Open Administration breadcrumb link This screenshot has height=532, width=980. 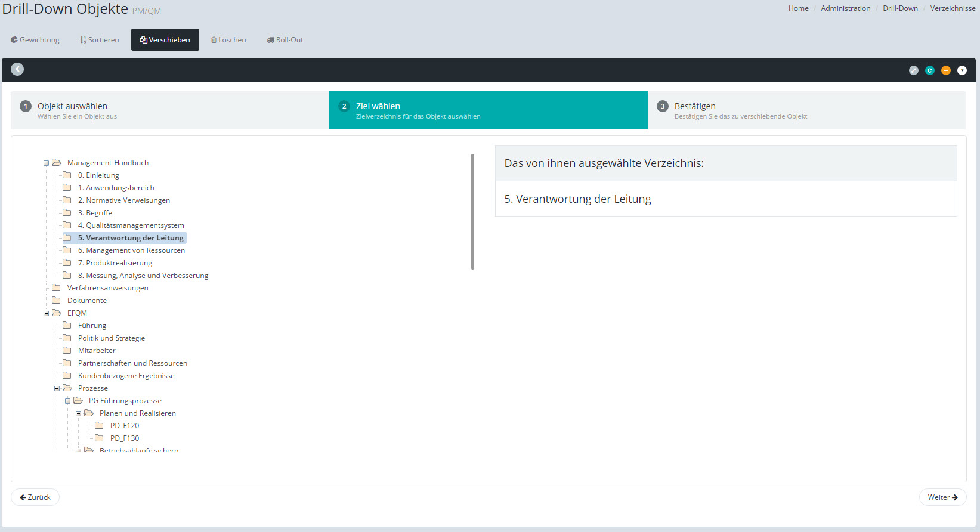pyautogui.click(x=845, y=8)
